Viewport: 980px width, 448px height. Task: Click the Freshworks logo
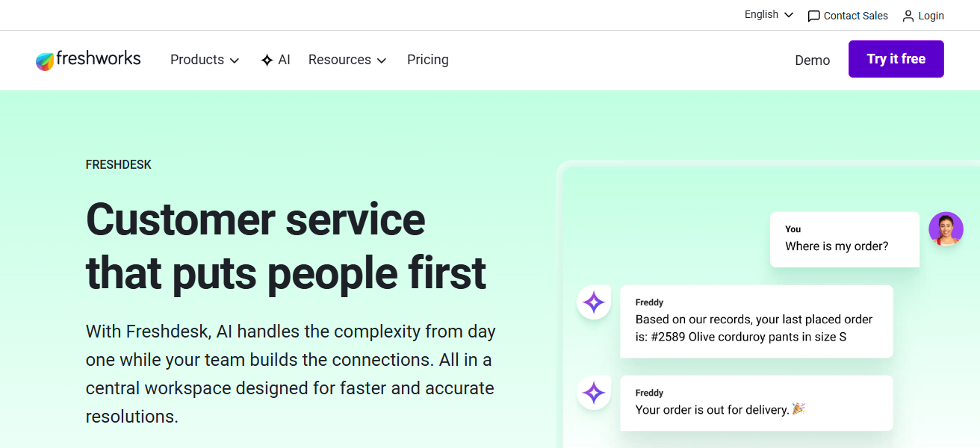87,59
